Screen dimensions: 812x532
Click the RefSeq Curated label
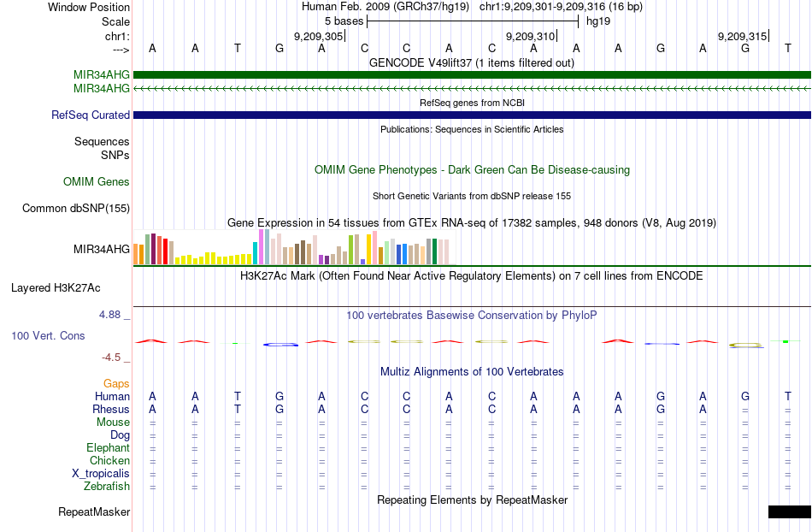pos(91,115)
